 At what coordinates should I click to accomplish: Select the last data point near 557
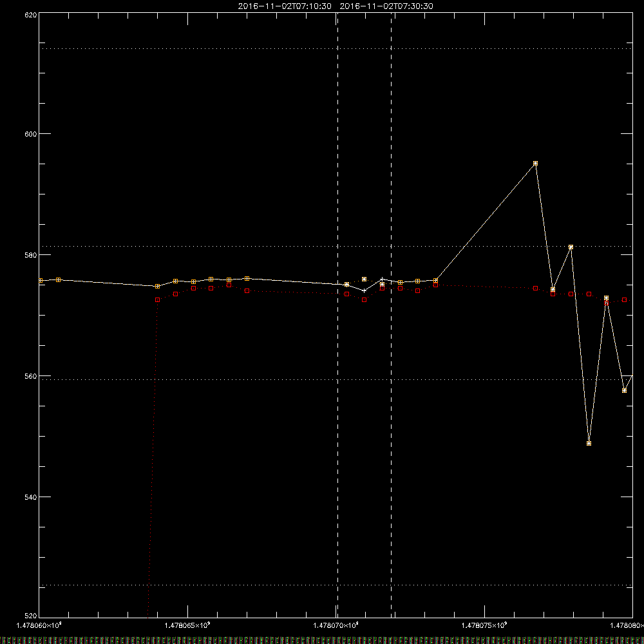(624, 391)
